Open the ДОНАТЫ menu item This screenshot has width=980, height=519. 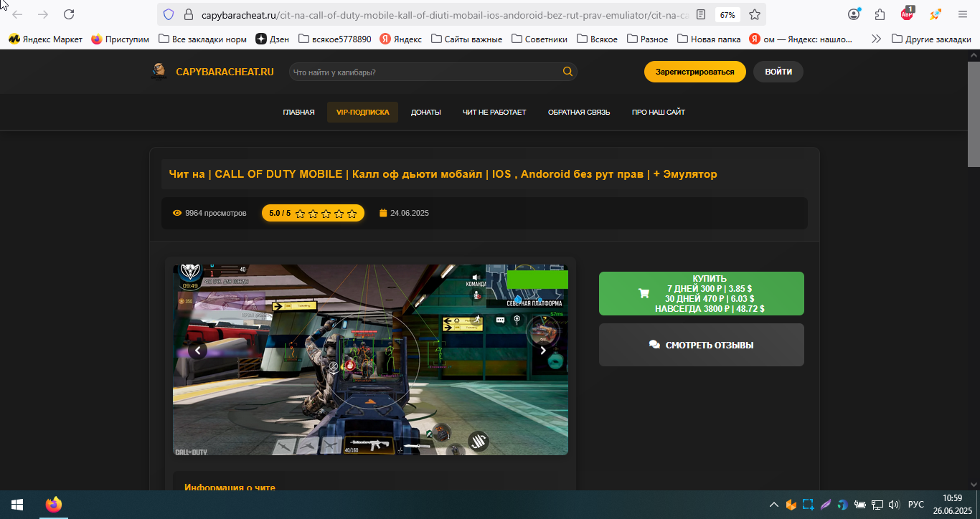[x=425, y=112]
